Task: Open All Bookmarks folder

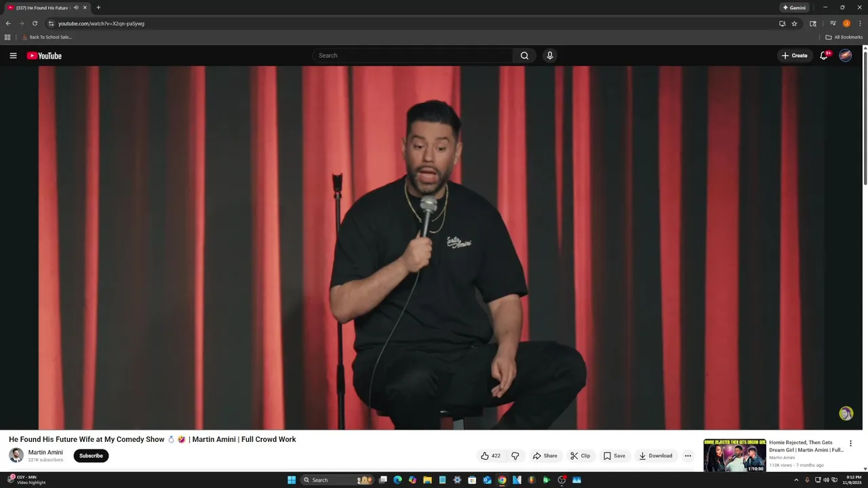Action: click(844, 37)
